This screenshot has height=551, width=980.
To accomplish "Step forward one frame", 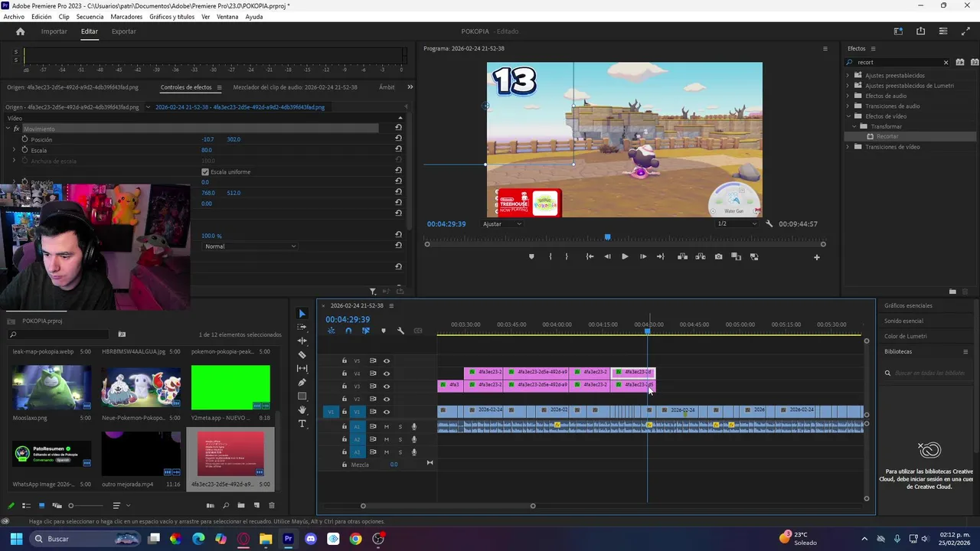I will (643, 256).
